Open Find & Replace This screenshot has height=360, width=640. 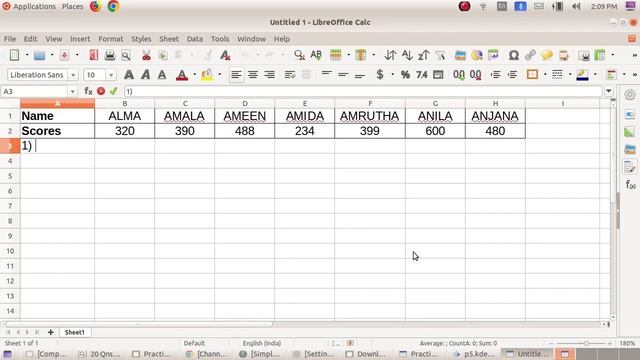(x=300, y=55)
